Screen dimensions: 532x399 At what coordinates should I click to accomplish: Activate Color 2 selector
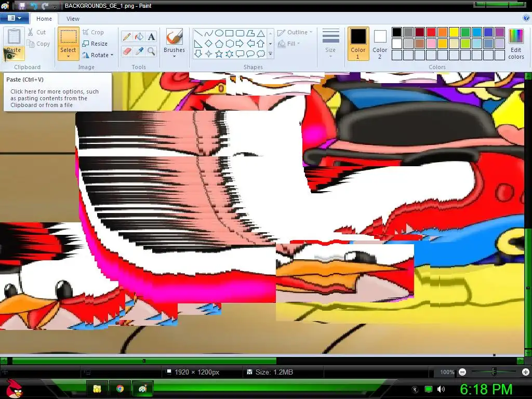380,44
